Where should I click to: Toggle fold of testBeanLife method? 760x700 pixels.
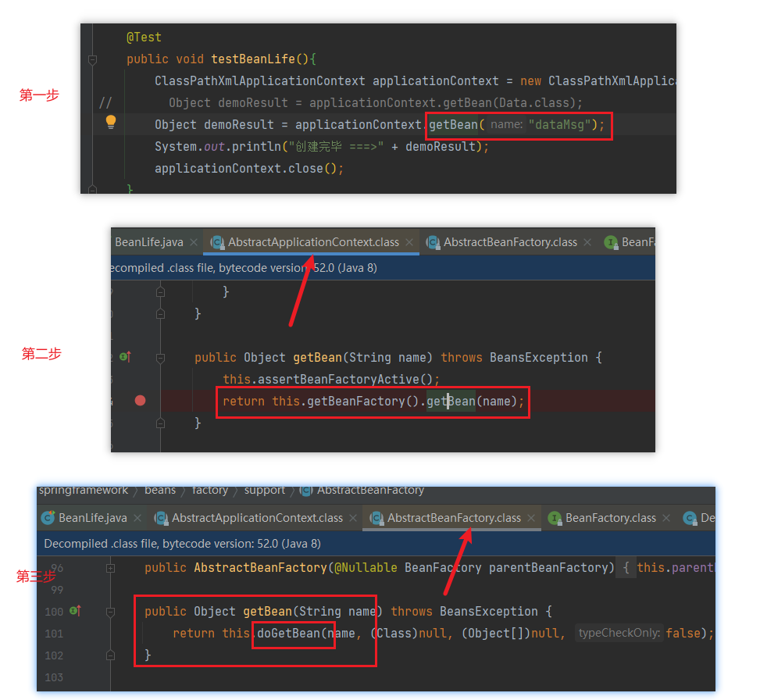(93, 59)
